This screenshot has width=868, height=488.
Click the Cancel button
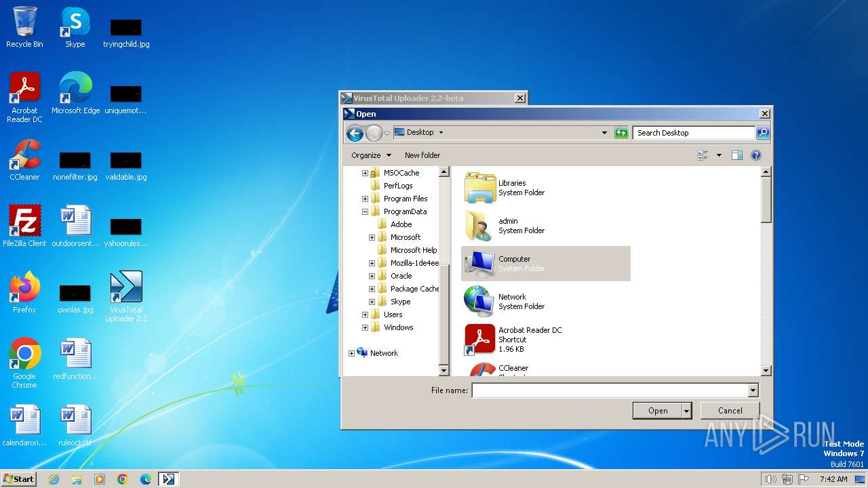pos(730,411)
